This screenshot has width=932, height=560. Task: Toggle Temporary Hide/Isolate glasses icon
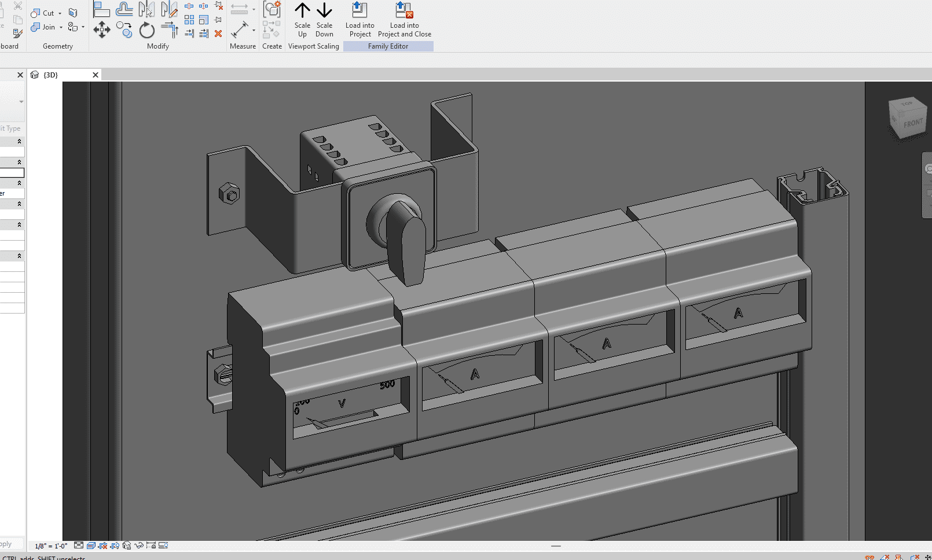[x=139, y=546]
